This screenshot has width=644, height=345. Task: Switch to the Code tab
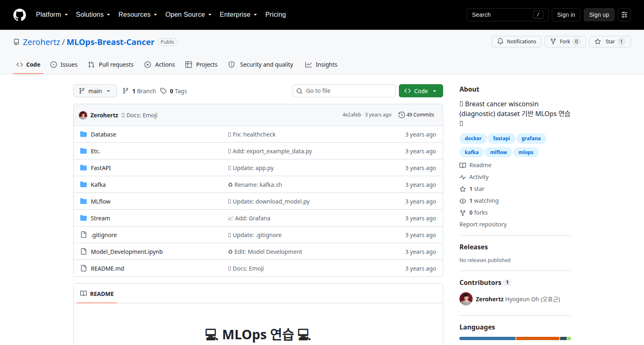coord(28,65)
